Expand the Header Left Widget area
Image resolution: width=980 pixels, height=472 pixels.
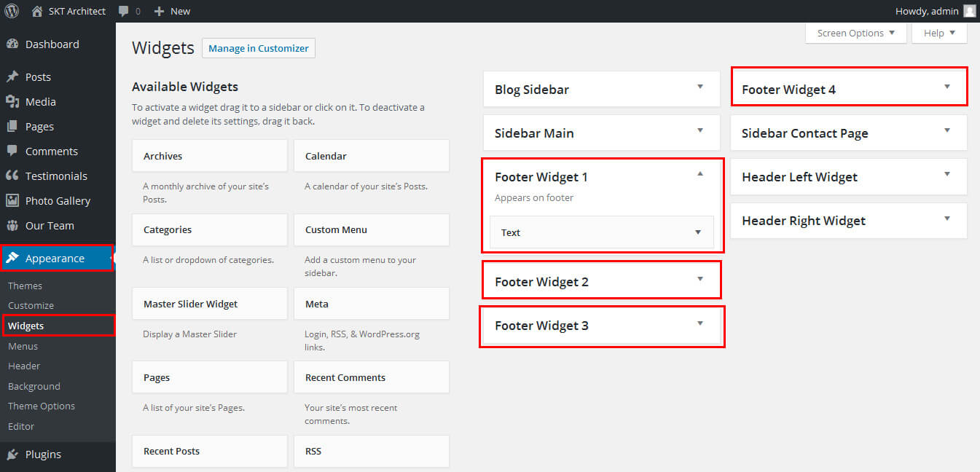pyautogui.click(x=947, y=174)
